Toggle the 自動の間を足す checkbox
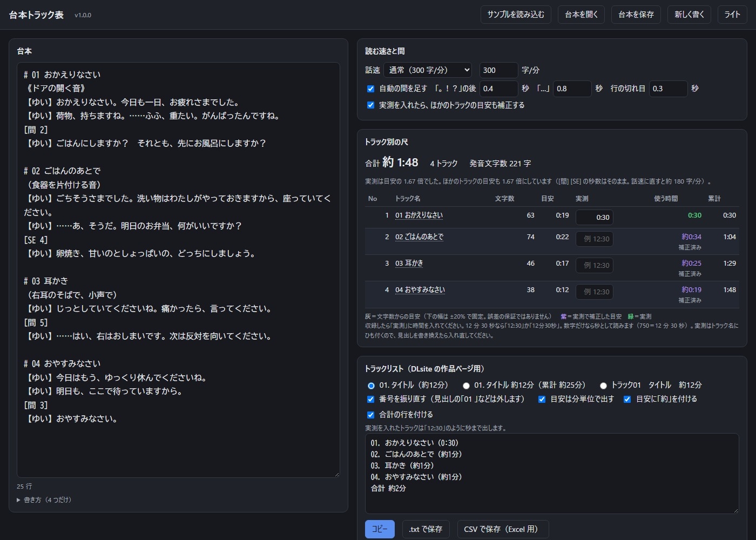 point(370,89)
